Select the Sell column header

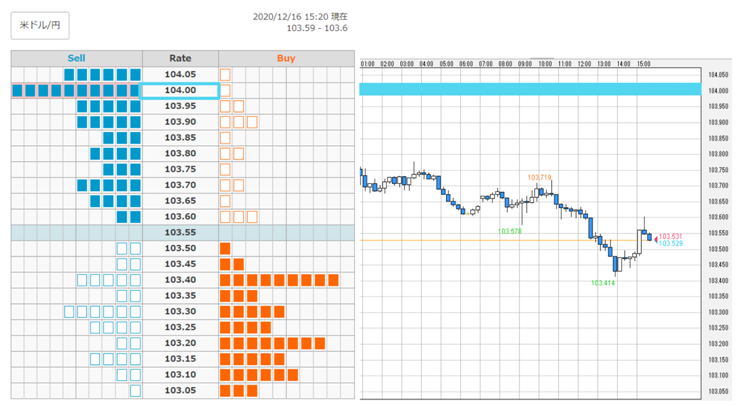pos(76,59)
